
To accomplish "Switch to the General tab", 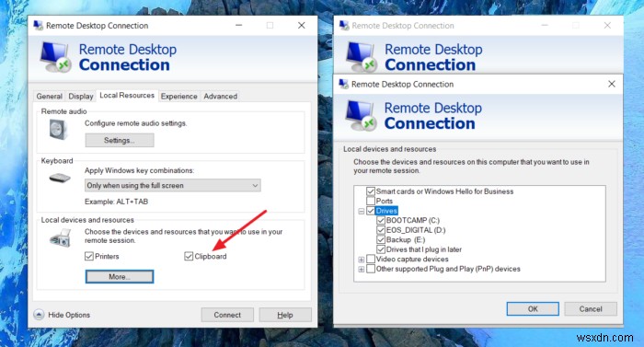I will point(50,97).
